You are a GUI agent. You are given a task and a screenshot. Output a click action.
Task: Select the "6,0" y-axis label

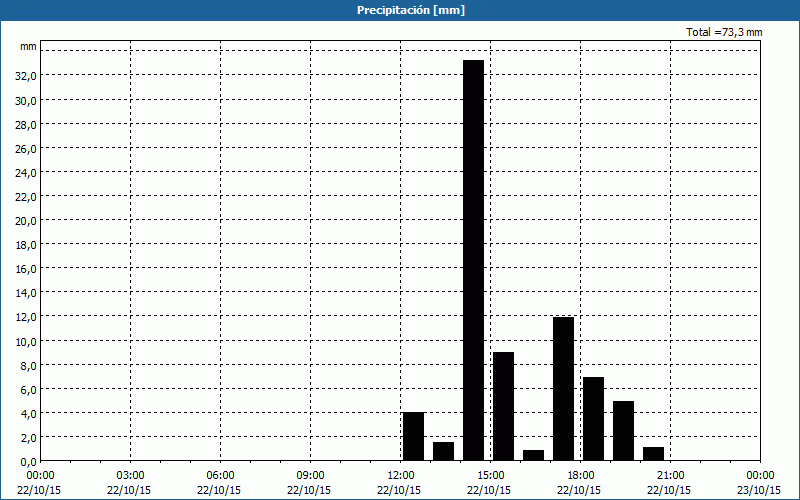(28, 389)
